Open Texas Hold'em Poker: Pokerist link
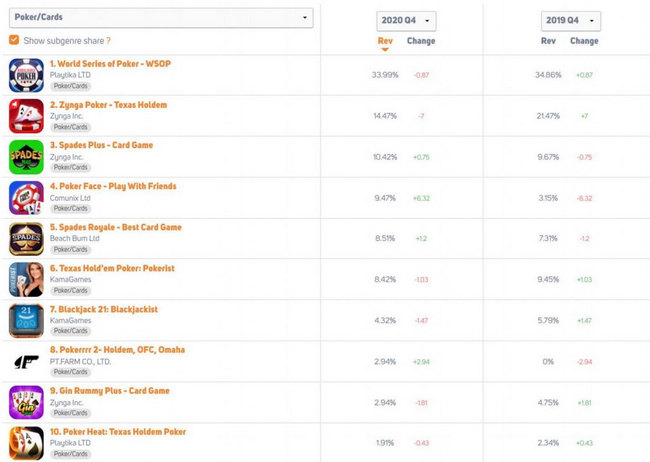Image resolution: width=650 pixels, height=462 pixels. [x=112, y=268]
